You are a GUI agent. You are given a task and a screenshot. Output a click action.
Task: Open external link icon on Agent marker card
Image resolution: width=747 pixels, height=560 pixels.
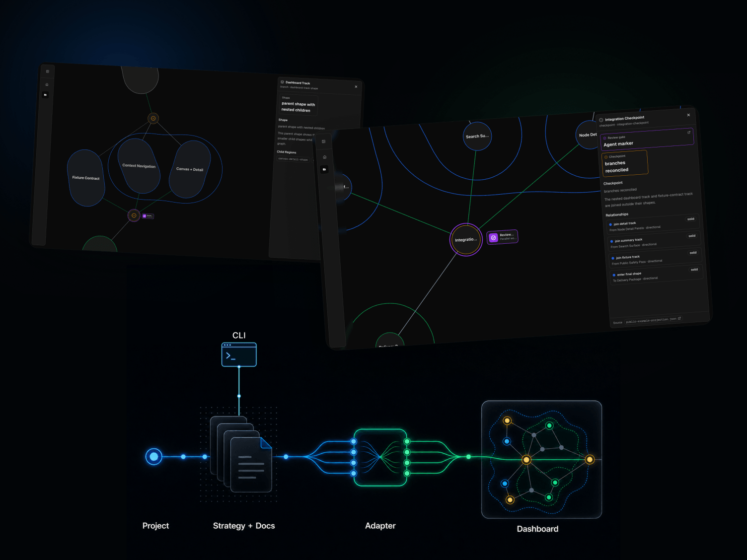pos(689,133)
